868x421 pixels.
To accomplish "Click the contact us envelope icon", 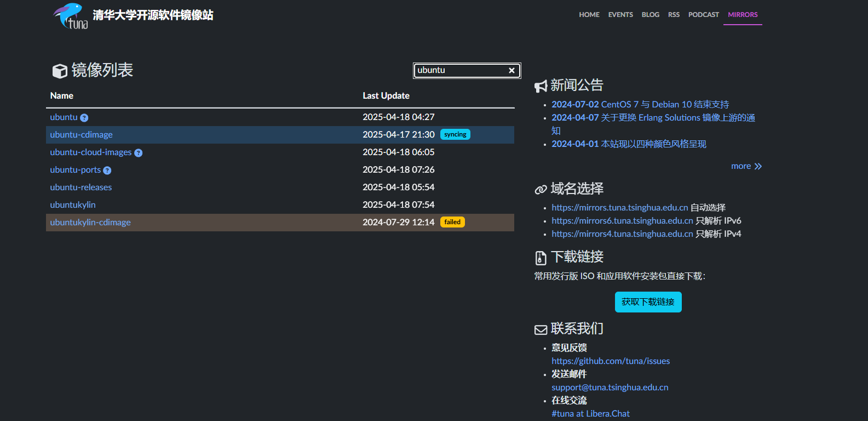I will (541, 329).
